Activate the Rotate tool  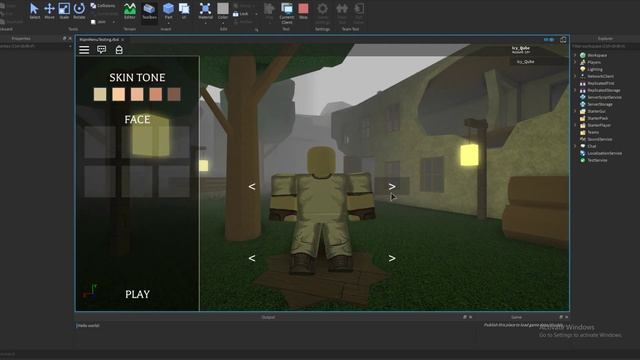(x=79, y=10)
